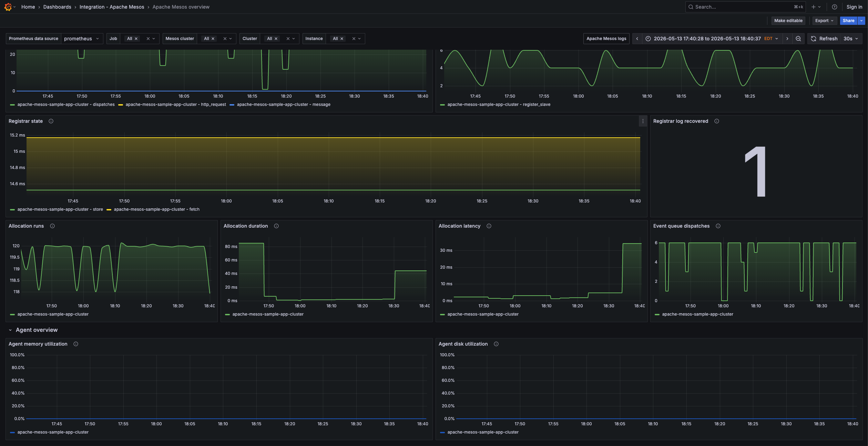Remove the All chip from Cluster filter
The width and height of the screenshot is (868, 446).
(x=276, y=39)
